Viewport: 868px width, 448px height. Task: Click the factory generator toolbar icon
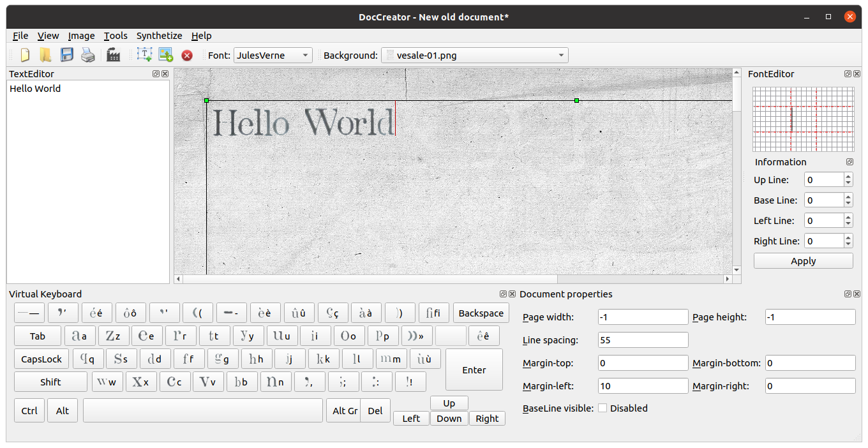114,56
